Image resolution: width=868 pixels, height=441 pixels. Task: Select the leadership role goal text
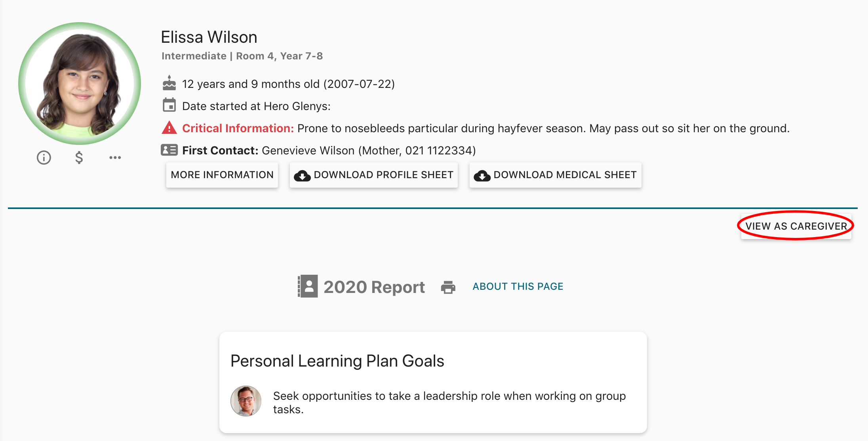tap(449, 402)
